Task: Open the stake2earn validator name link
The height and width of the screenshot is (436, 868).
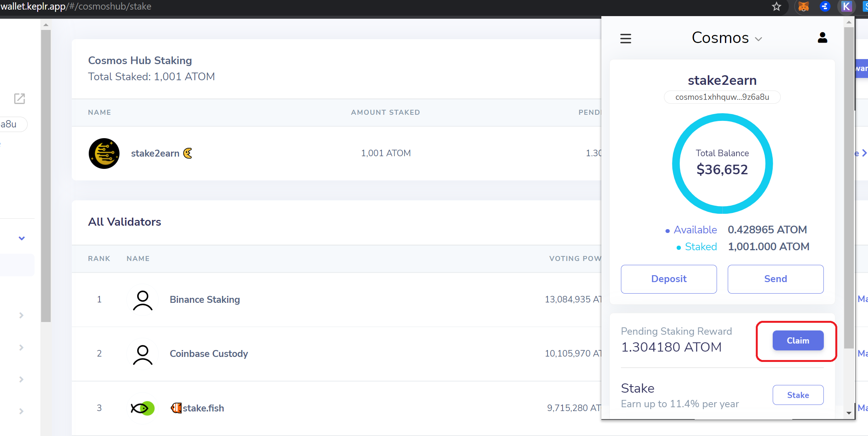Action: tap(155, 154)
